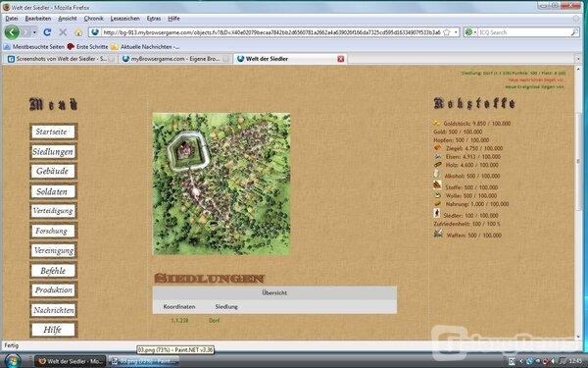Screen dimensions: 588x368
Task: Click the Waffen weapons icon
Action: coord(438,234)
